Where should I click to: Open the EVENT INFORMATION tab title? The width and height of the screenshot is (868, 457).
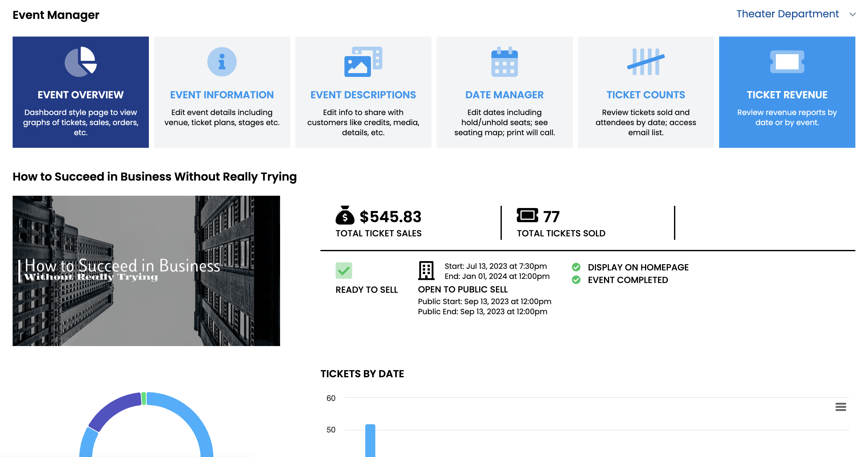tap(222, 95)
